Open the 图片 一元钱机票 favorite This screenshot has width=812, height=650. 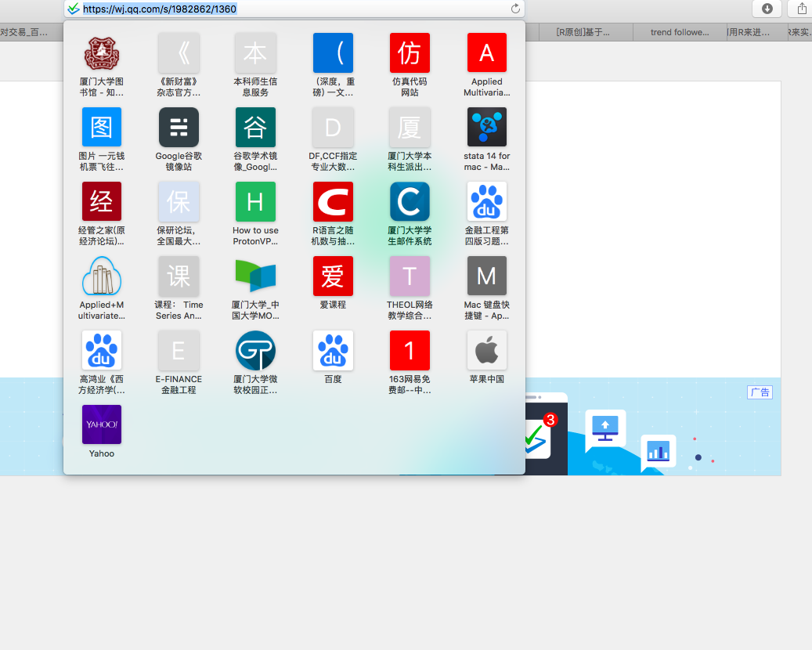click(x=102, y=139)
